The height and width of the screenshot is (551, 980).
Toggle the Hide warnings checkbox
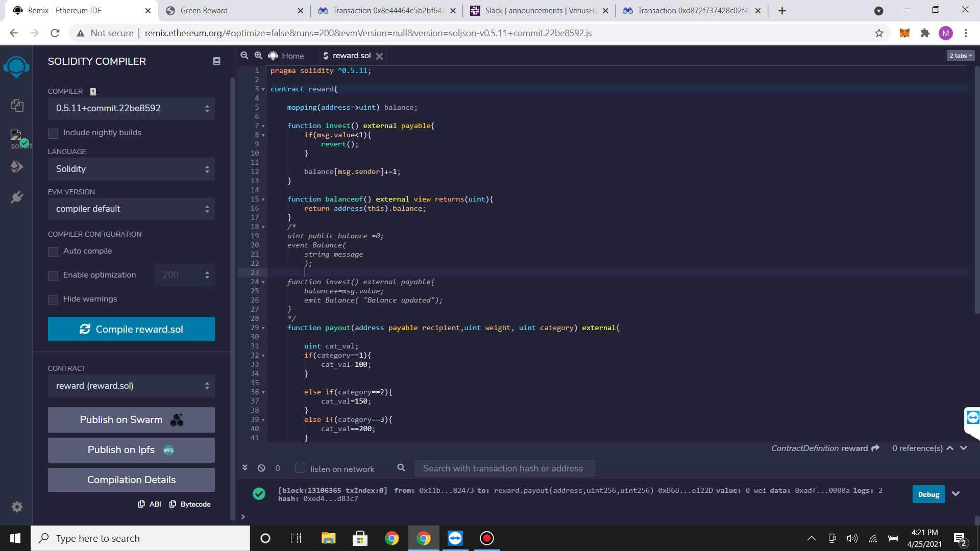point(53,299)
